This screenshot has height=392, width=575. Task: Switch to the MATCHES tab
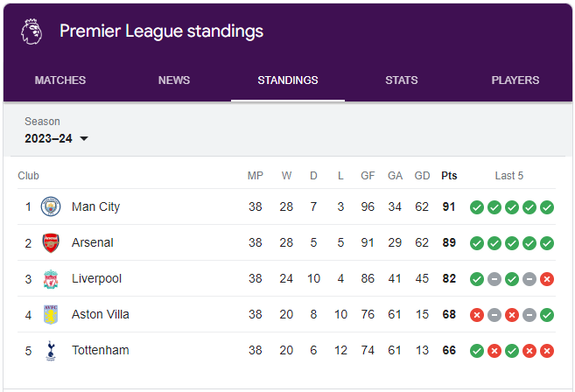(x=60, y=80)
